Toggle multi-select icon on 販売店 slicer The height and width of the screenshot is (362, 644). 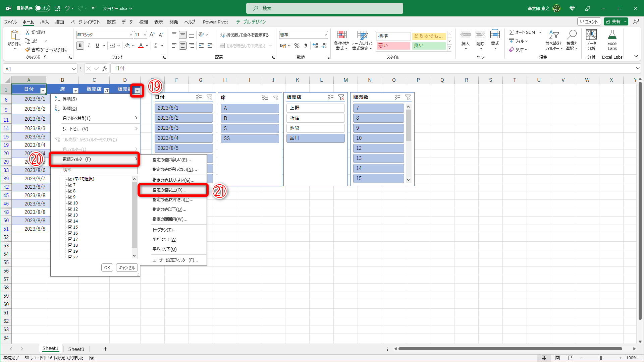click(331, 97)
